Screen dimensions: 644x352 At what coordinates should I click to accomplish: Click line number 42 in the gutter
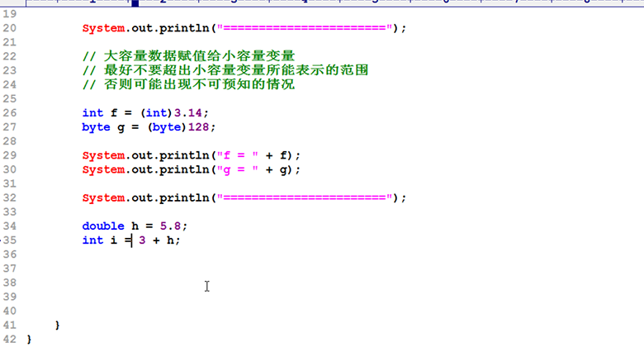click(10, 340)
